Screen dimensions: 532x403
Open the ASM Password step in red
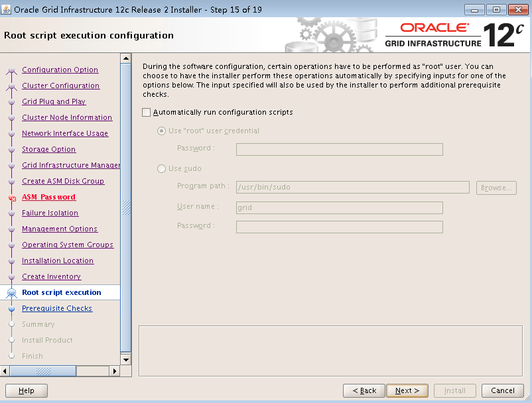click(48, 198)
